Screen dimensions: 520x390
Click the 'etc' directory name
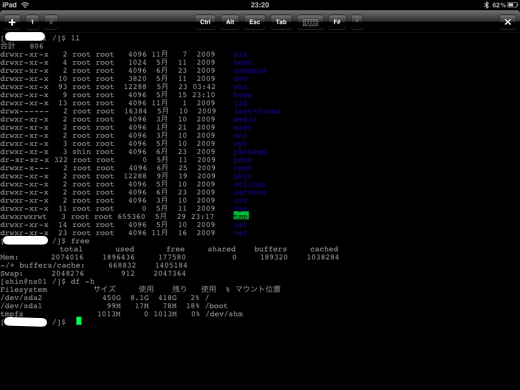240,87
